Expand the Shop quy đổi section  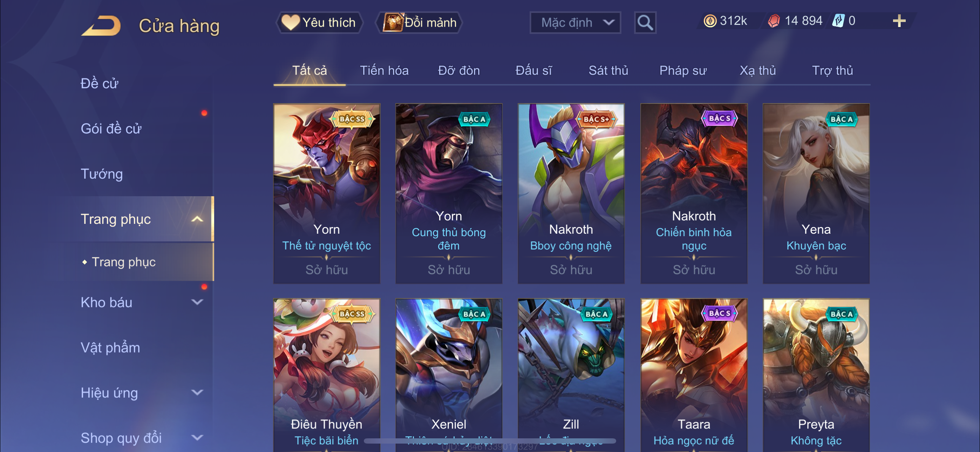tap(197, 438)
